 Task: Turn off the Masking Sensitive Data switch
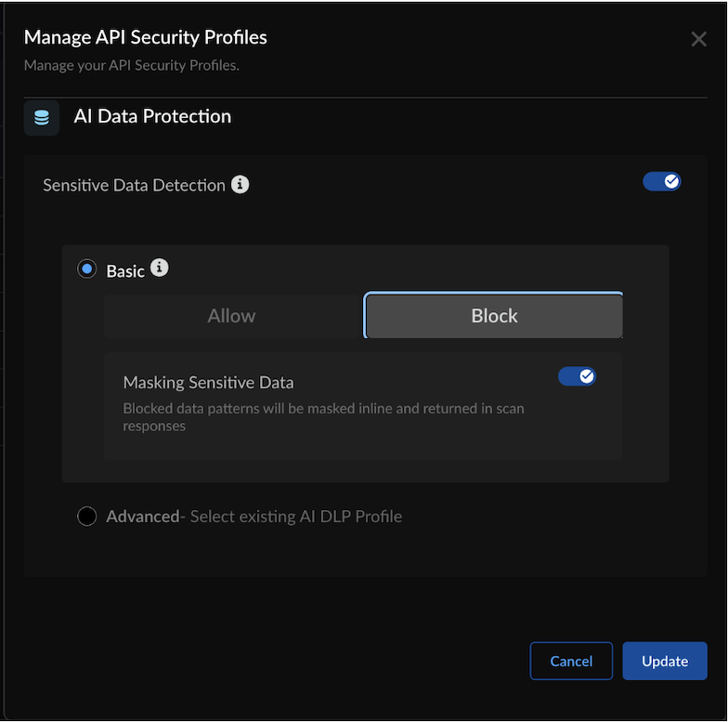coord(577,376)
